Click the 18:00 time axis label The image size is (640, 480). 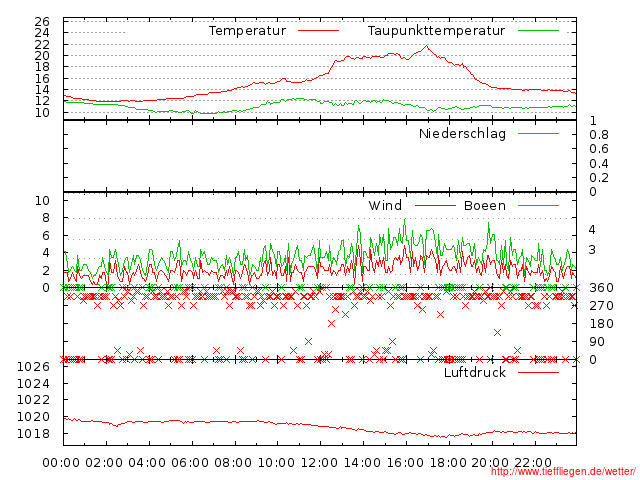coord(449,463)
